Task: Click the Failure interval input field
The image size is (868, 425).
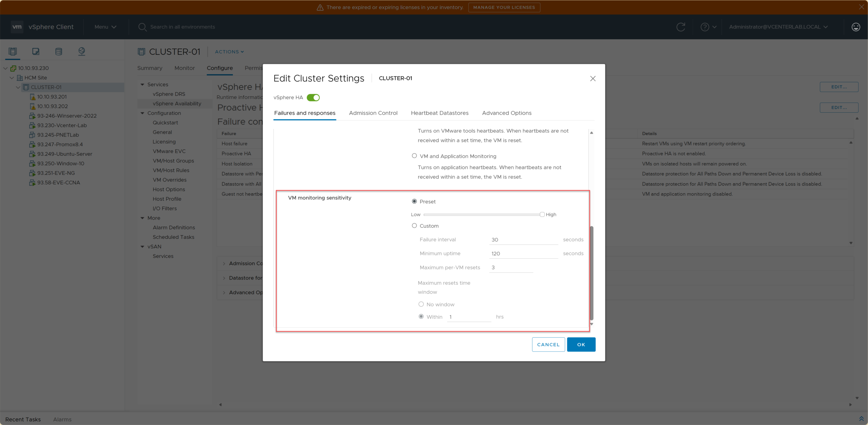Action: [523, 240]
